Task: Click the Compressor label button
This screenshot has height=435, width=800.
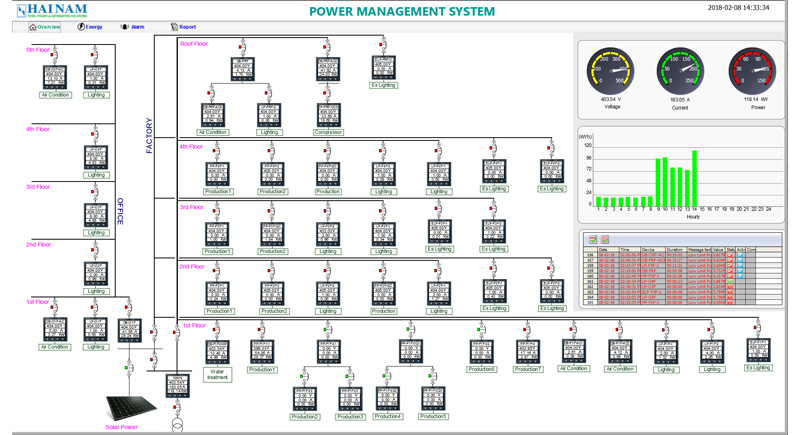Action: (328, 132)
